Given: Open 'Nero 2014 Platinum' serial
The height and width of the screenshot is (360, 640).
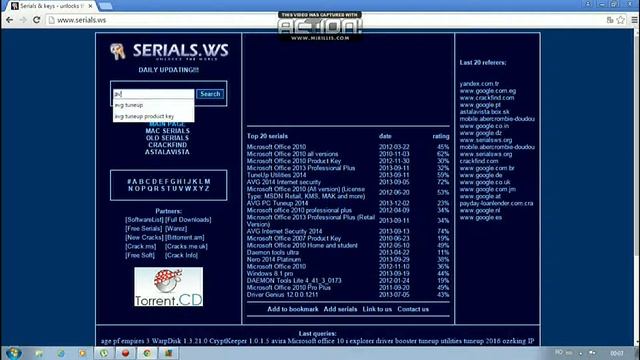Looking at the screenshot, I should coord(274,259).
